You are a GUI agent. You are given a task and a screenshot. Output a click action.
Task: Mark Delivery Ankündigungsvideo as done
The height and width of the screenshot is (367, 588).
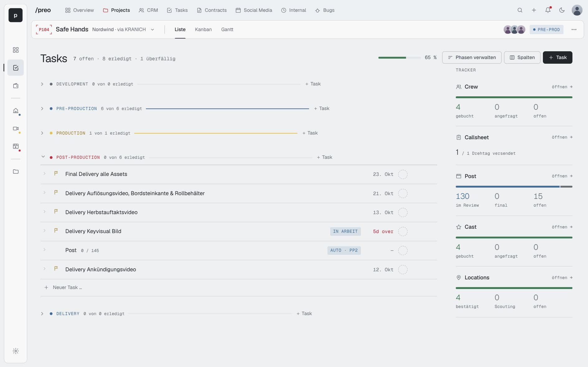click(x=403, y=270)
